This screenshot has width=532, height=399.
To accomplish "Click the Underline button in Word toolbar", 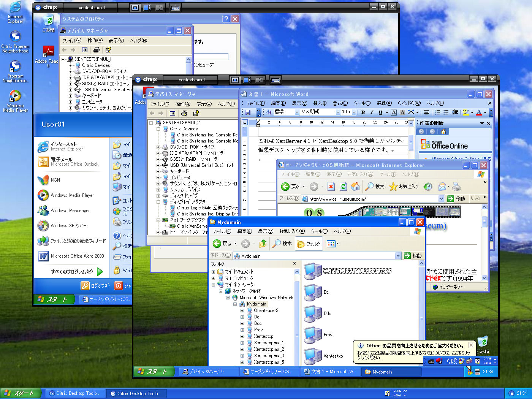I will point(380,112).
